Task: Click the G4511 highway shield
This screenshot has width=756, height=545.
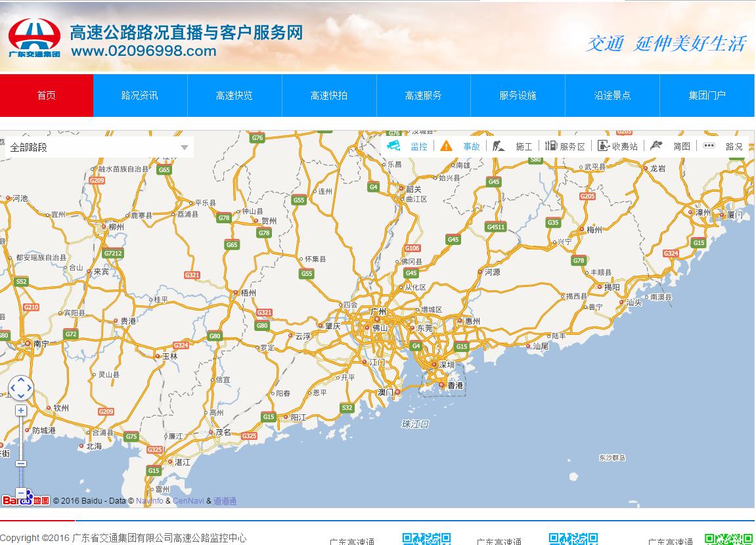Action: click(x=496, y=227)
